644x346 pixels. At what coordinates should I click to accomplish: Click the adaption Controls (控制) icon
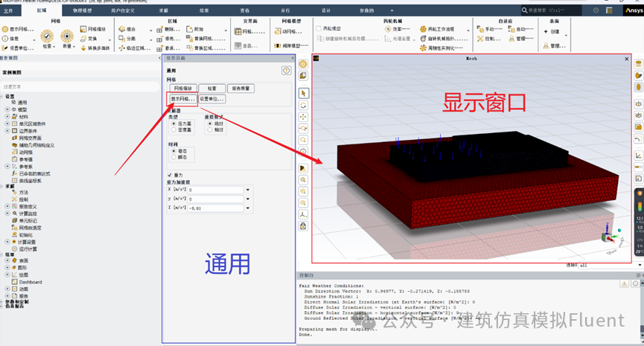pos(480,39)
